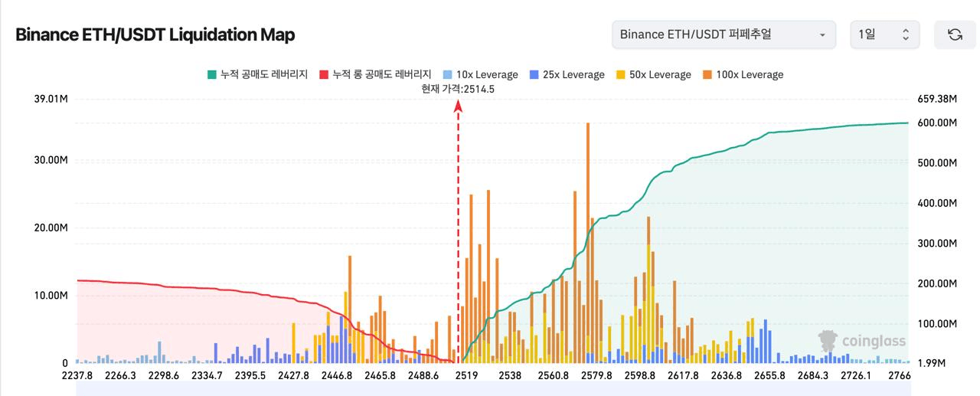Click the 659.38M right axis label

pos(937,99)
